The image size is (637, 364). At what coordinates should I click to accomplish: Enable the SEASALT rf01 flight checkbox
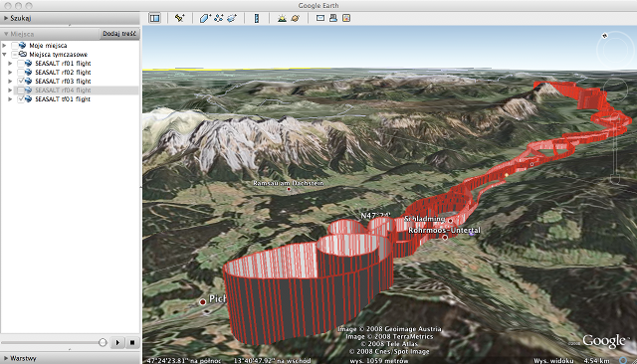tap(21, 64)
